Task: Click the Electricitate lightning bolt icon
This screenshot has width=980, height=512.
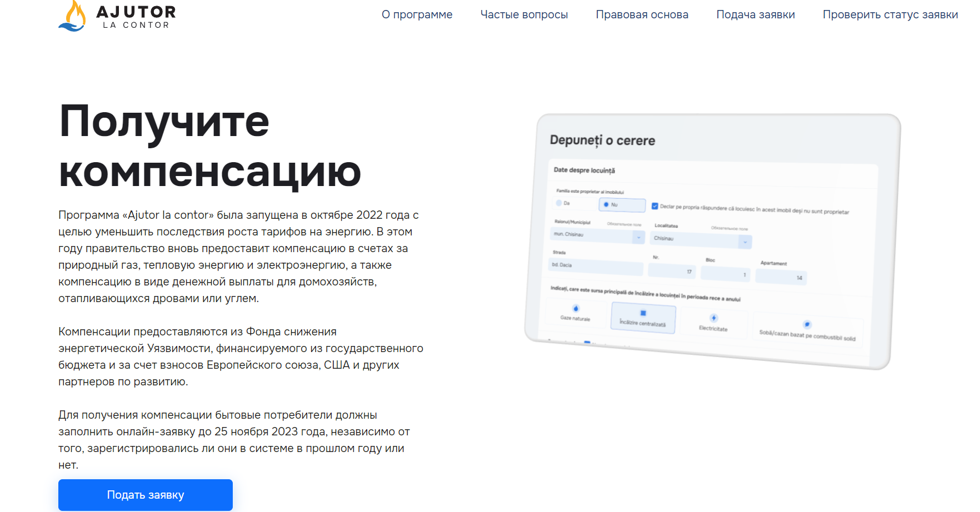Action: point(714,318)
